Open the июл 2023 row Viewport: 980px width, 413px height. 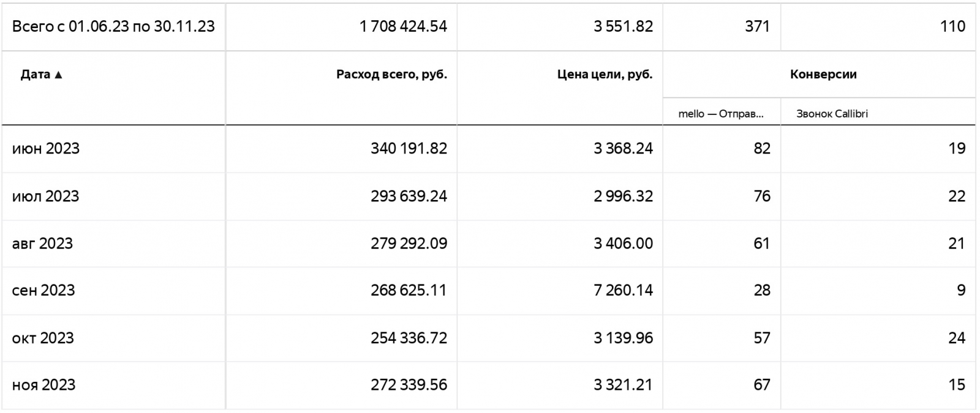[x=46, y=196]
